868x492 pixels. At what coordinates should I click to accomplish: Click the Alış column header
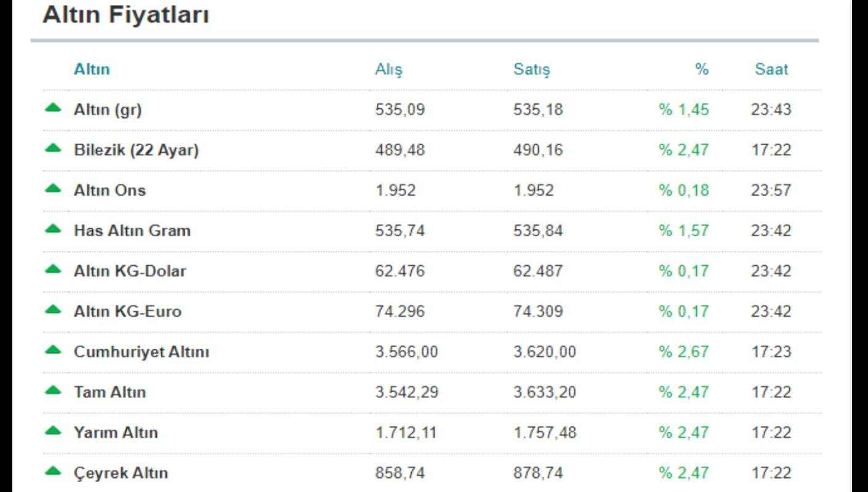tap(388, 70)
